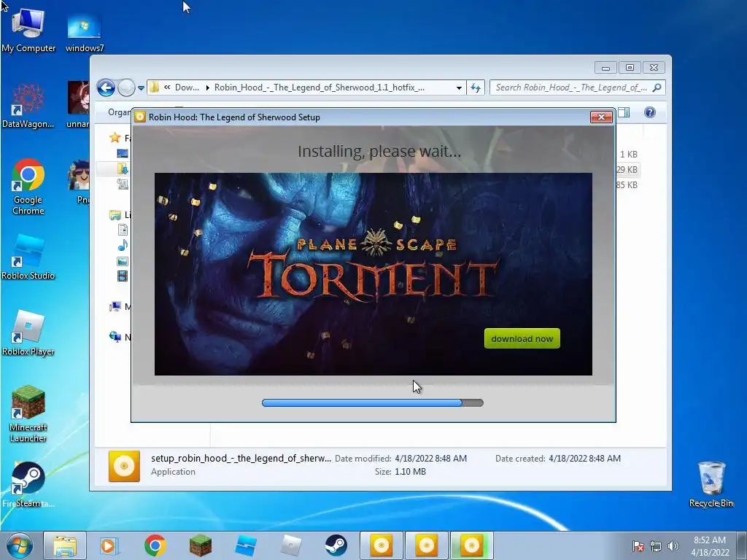Open recent locations dropdown arrow
Image resolution: width=747 pixels, height=560 pixels.
point(141,88)
